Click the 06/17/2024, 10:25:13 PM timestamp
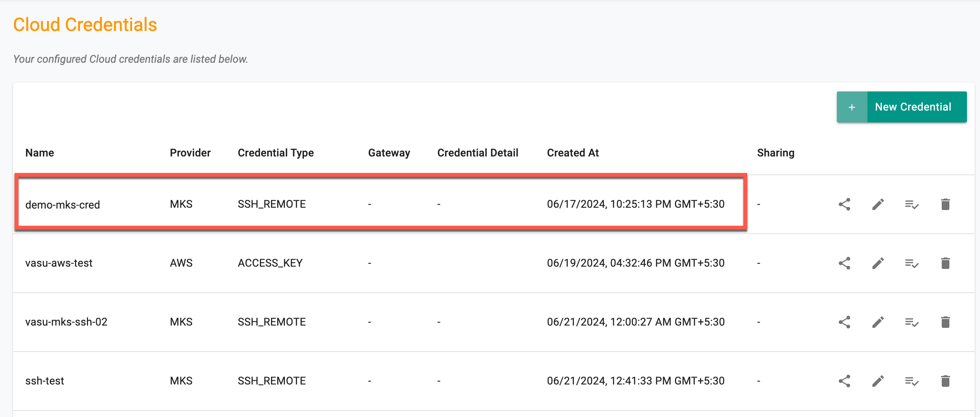The width and height of the screenshot is (980, 417). click(x=636, y=204)
